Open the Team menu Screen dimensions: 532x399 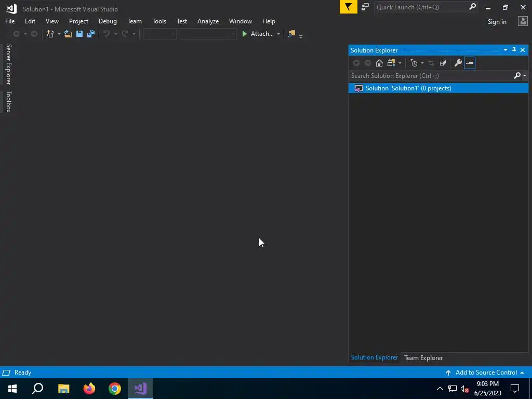[x=135, y=21]
